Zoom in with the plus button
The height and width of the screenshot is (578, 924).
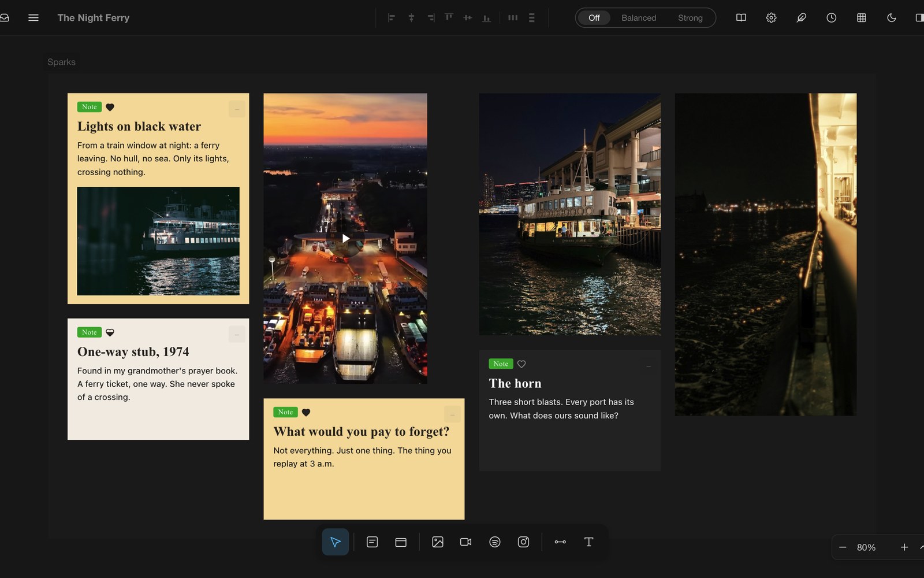coord(904,547)
